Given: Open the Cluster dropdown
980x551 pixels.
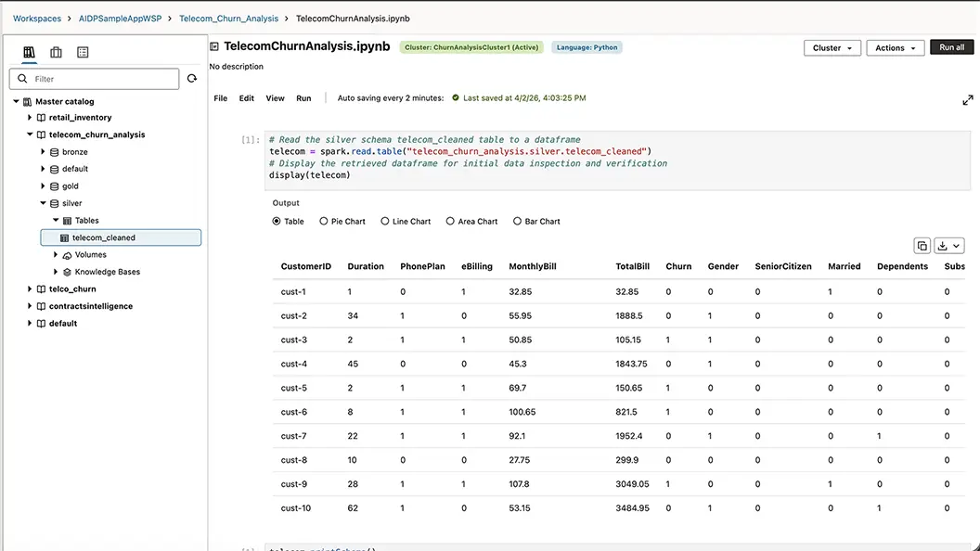Looking at the screenshot, I should pos(832,48).
